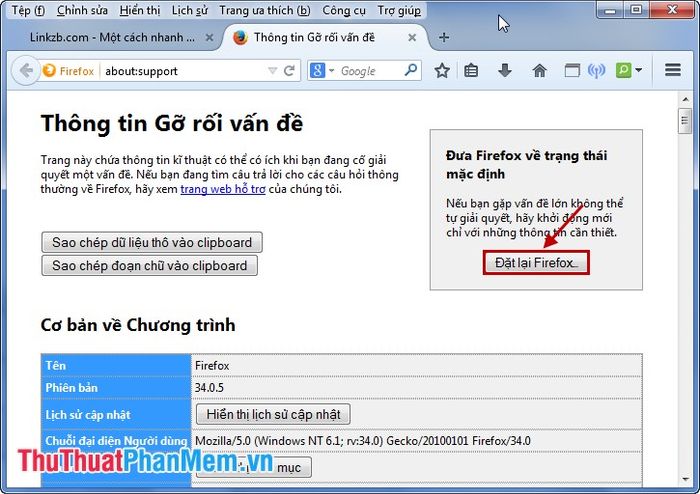Viewport: 700px width, 494px height.
Task: Open the Lịch sử menu
Action: (190, 10)
